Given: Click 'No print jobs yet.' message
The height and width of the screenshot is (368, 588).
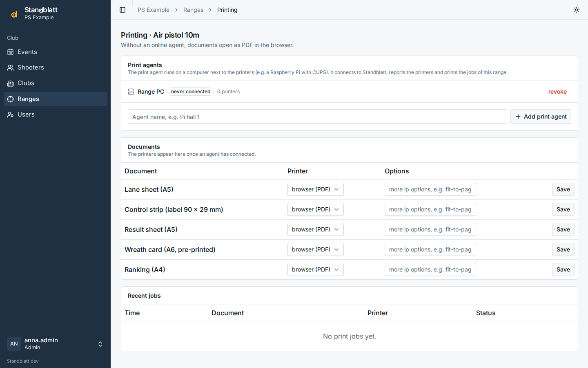Looking at the screenshot, I should click(350, 336).
